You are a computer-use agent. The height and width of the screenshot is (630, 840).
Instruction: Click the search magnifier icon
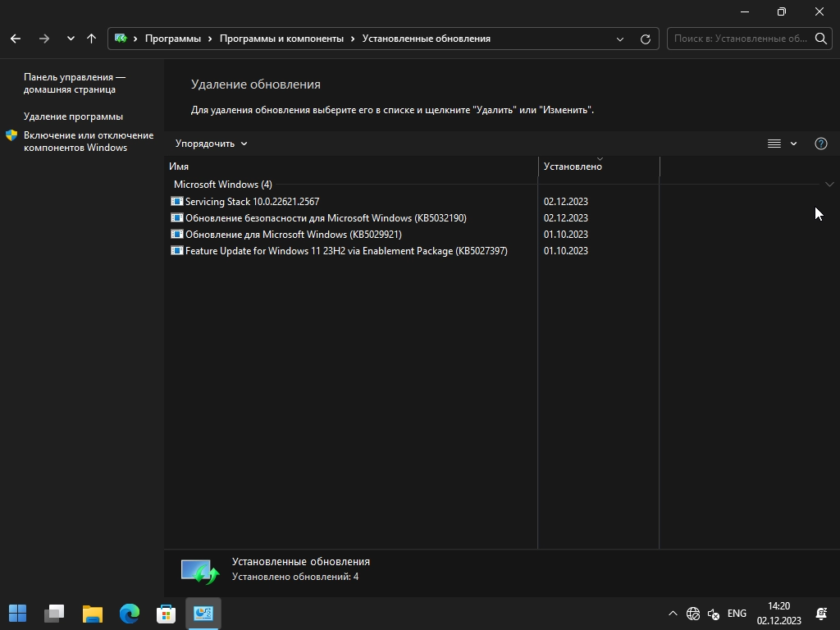pos(820,39)
